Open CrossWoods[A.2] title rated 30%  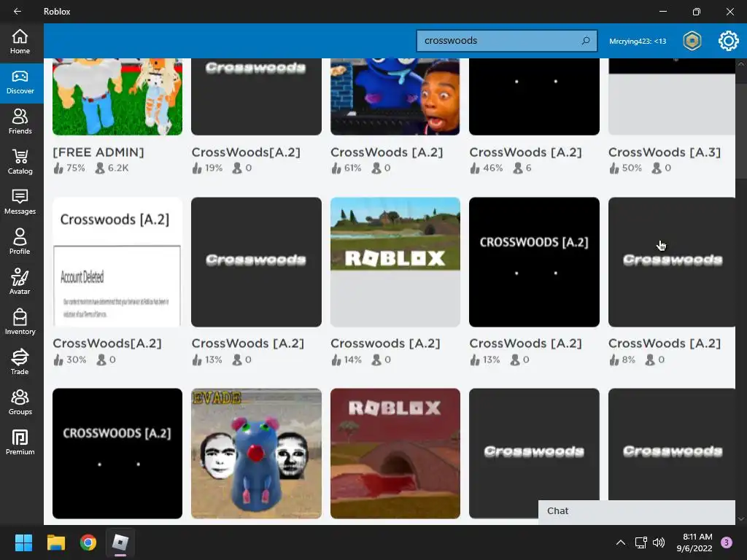[x=107, y=343]
